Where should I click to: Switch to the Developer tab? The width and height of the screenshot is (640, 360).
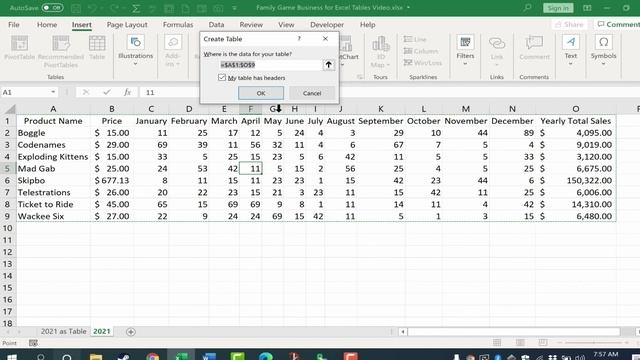[x=327, y=24]
